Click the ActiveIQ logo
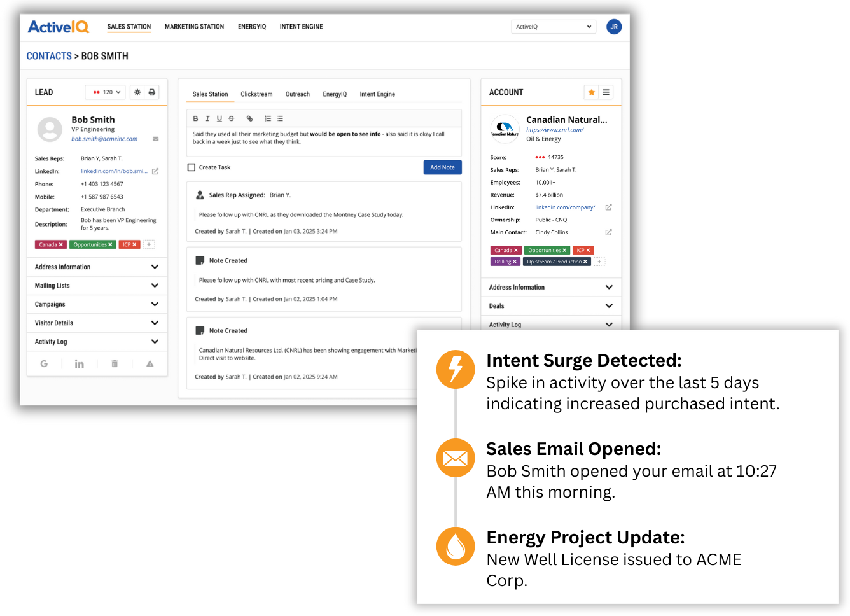 tap(59, 27)
